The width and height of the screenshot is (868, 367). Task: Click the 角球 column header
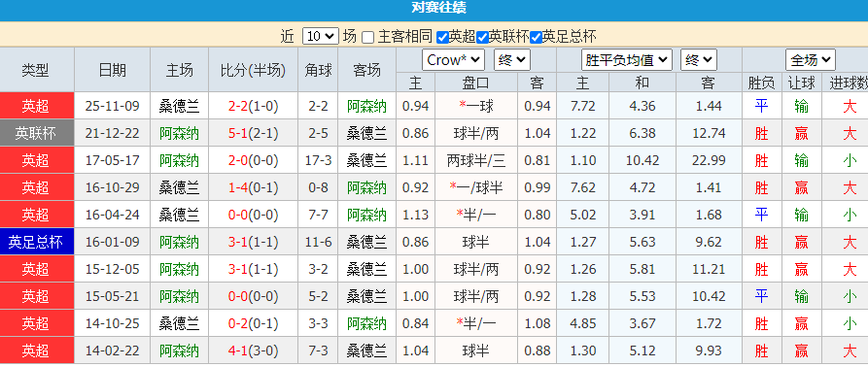[x=318, y=70]
